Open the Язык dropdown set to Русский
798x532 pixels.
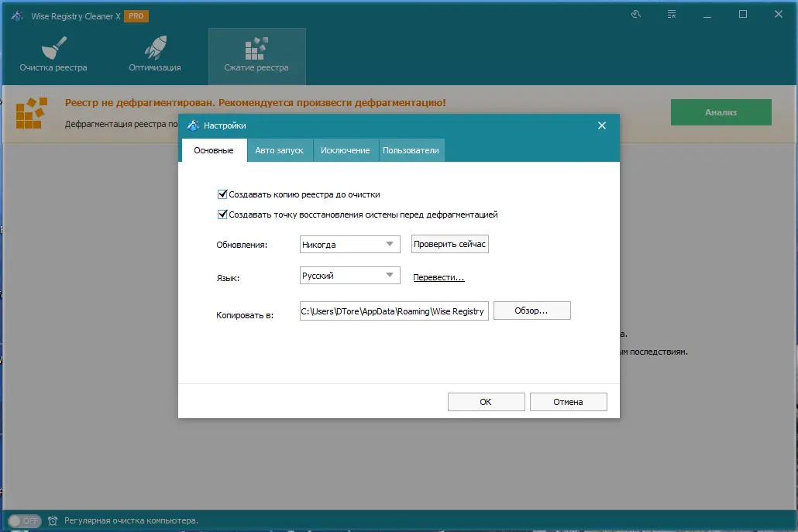[349, 275]
